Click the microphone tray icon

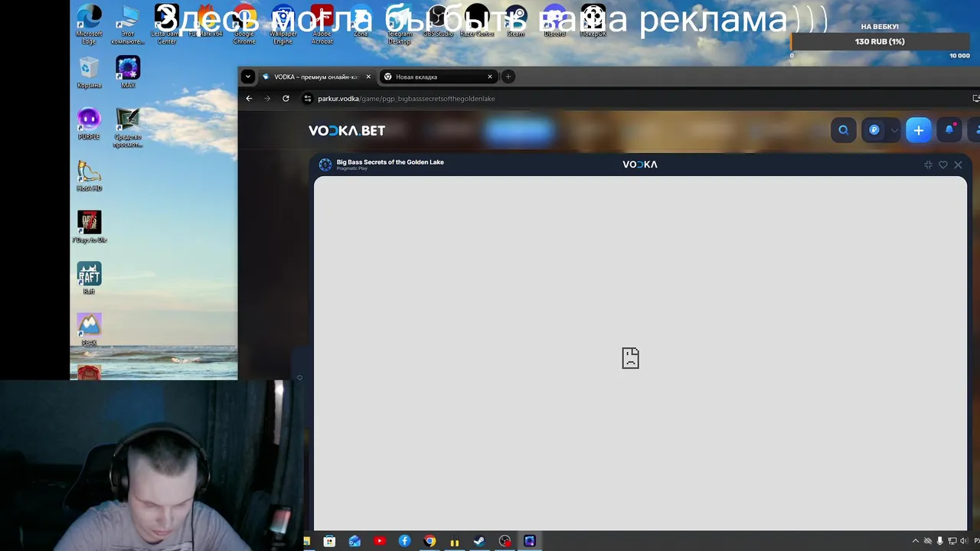(940, 541)
